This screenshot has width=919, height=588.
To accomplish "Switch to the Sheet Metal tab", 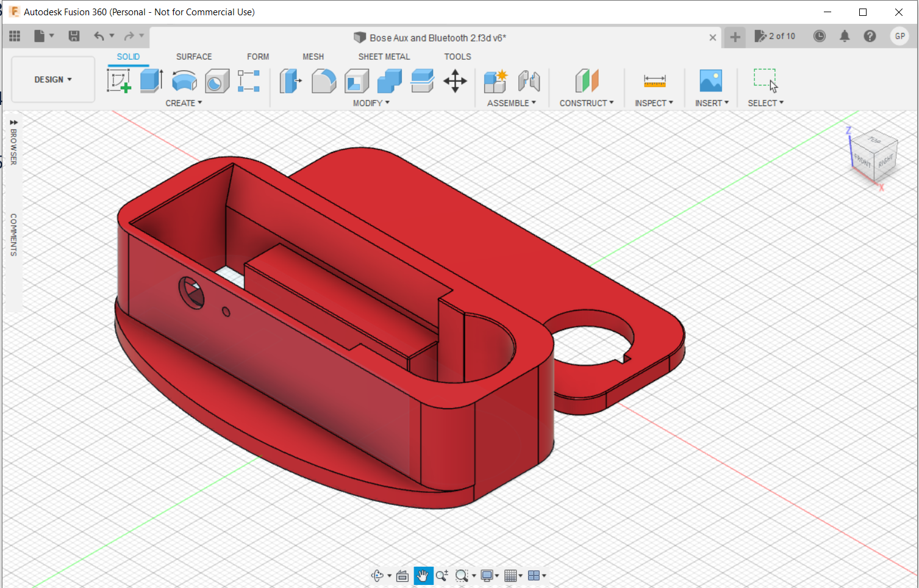I will (384, 56).
